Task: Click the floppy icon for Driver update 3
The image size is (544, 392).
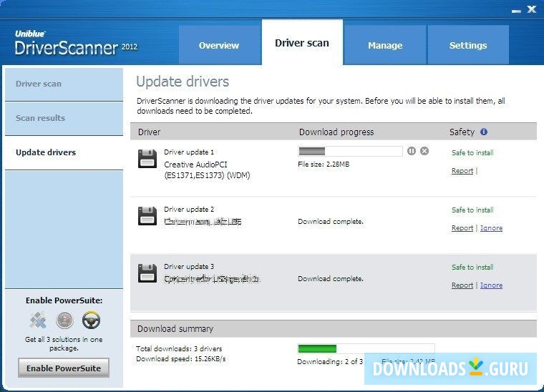Action: point(147,273)
